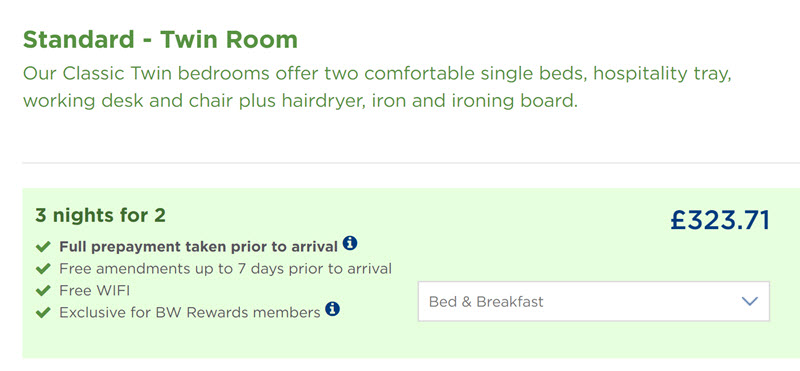
Task: Click the working desk and chair description line
Action: [x=301, y=101]
